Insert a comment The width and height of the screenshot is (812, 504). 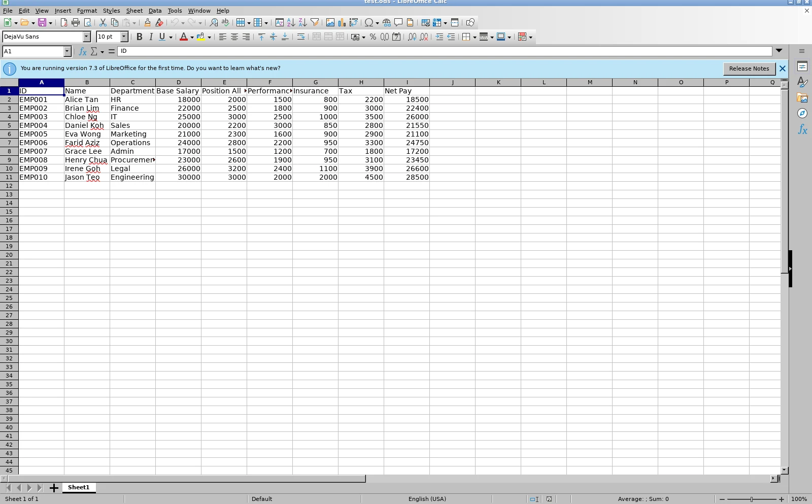coord(398,23)
